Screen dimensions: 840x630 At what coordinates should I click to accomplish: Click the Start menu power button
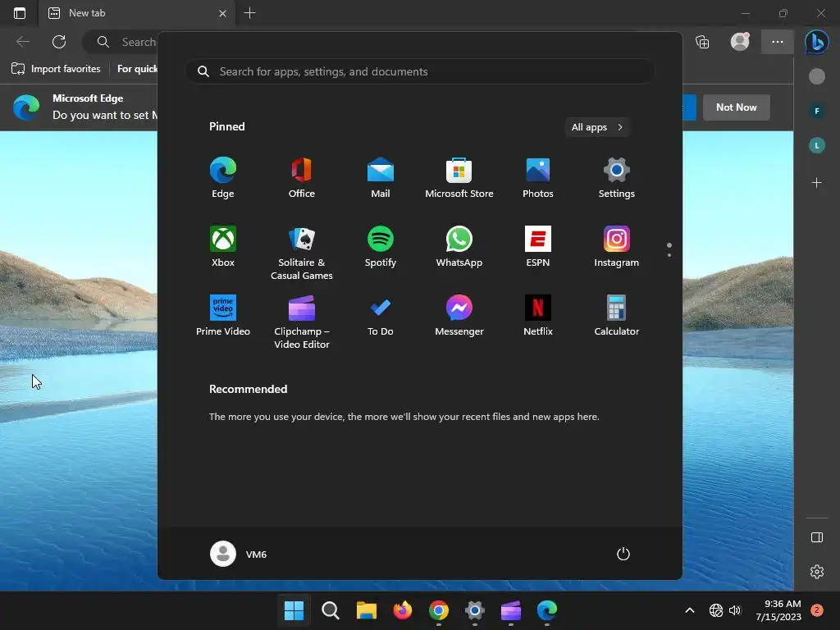pyautogui.click(x=623, y=554)
